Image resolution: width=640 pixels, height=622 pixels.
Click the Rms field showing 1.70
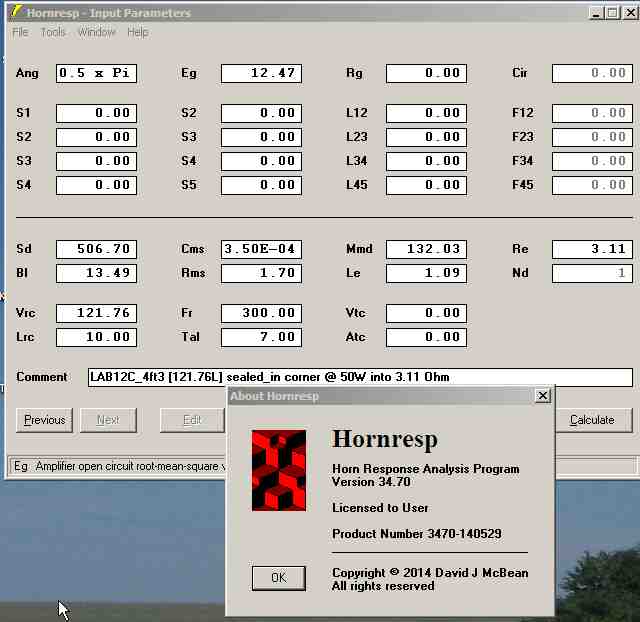(261, 273)
